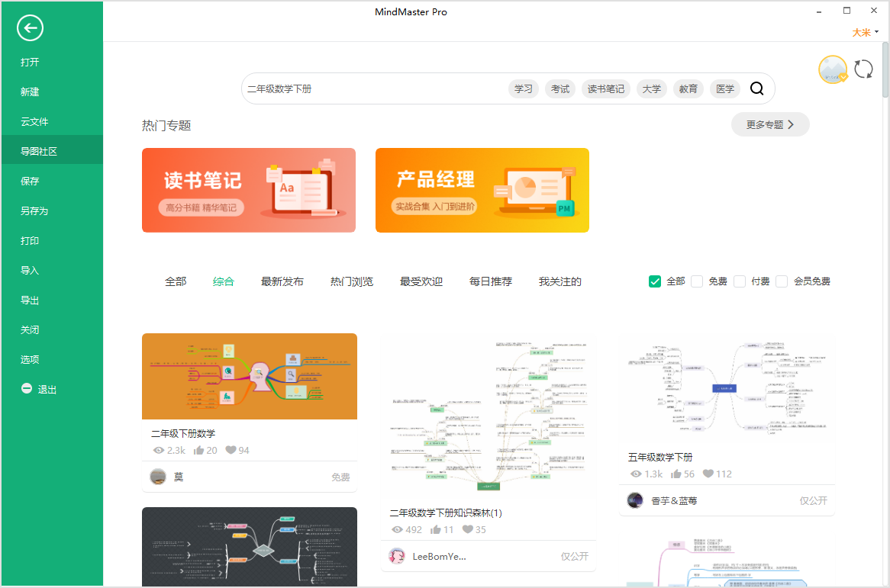The height and width of the screenshot is (588, 890).
Task: Open the 五年级数学下册 mind map thumbnail
Action: coord(727,388)
